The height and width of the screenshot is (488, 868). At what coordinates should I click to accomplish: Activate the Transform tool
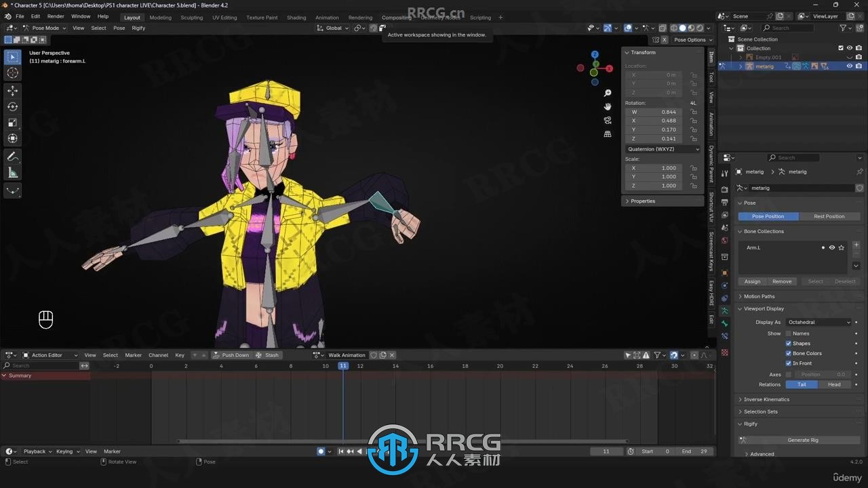point(12,138)
